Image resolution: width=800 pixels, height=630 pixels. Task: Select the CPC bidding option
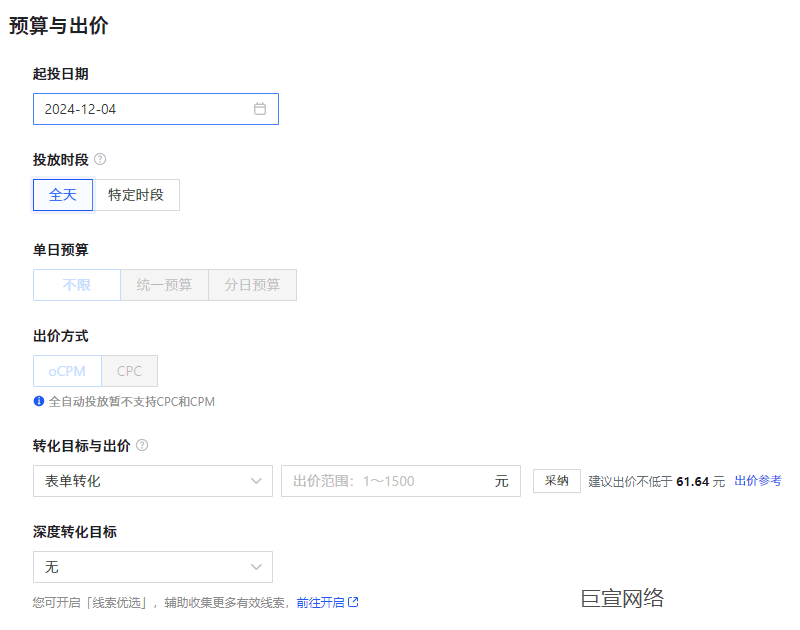[x=129, y=370]
